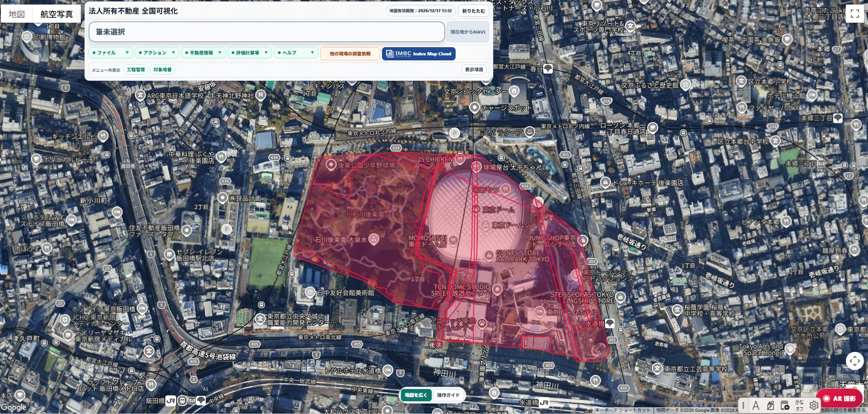Click the チャージスポット pin icon
The width and height of the screenshot is (868, 414).
(474, 108)
